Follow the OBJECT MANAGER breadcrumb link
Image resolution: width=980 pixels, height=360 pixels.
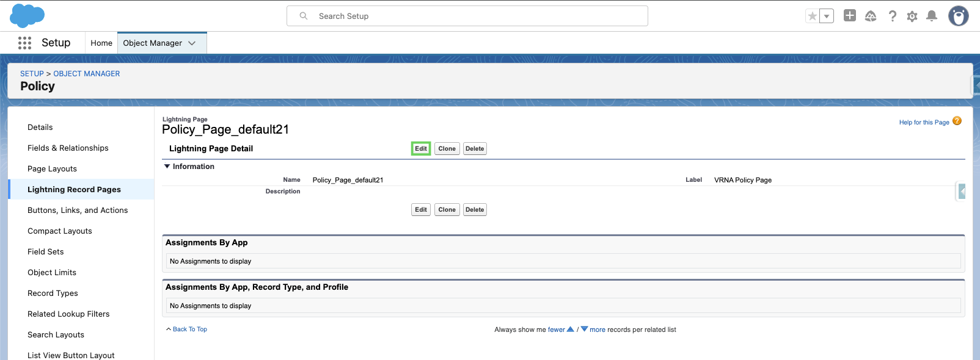[87, 73]
